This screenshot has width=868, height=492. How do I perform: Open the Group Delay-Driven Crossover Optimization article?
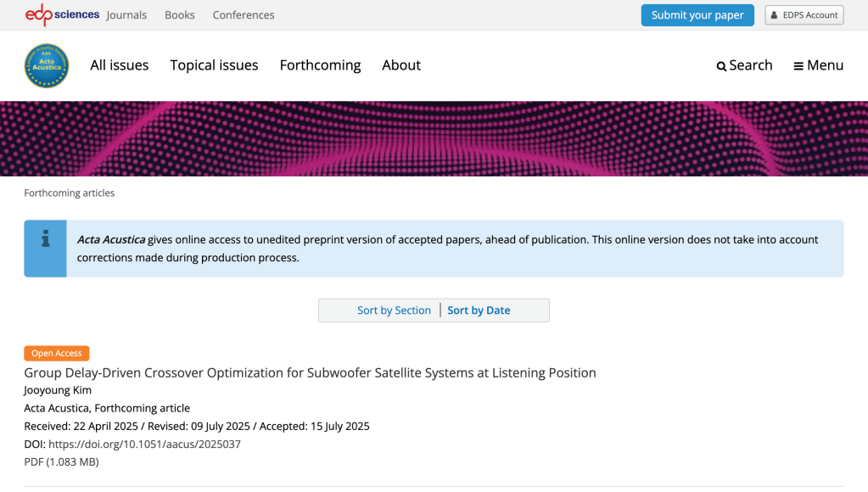tap(310, 373)
